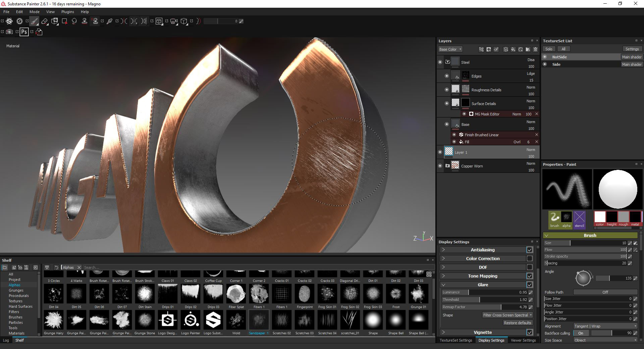The image size is (644, 349).
Task: Hide the Steel layer group
Action: 440,62
